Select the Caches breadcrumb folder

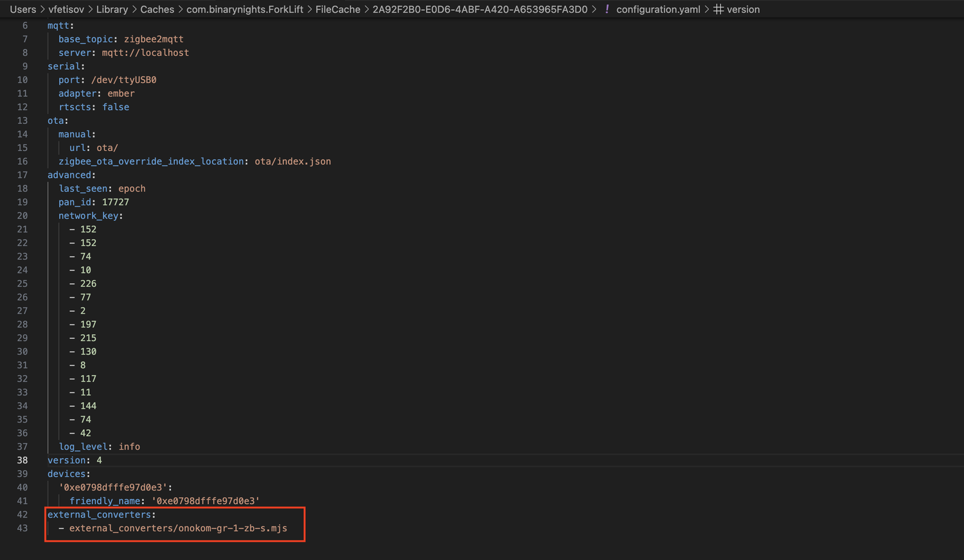[x=157, y=9]
